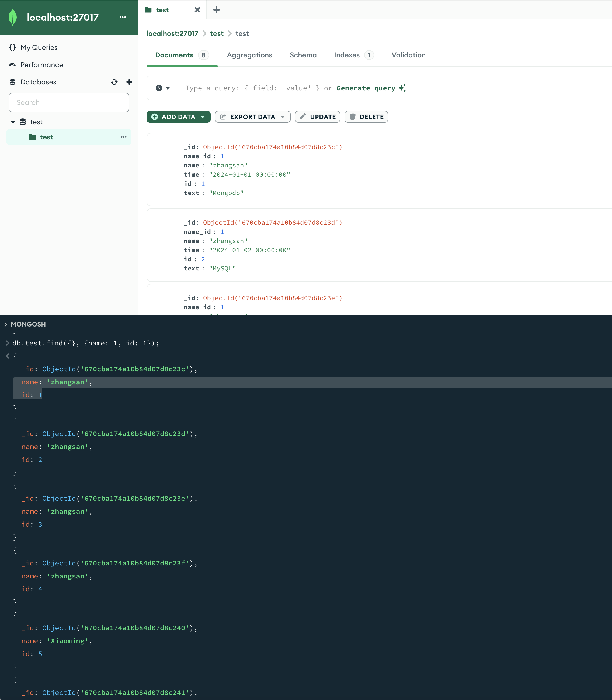Focus the databases Search field
This screenshot has width=612, height=700.
pos(69,102)
